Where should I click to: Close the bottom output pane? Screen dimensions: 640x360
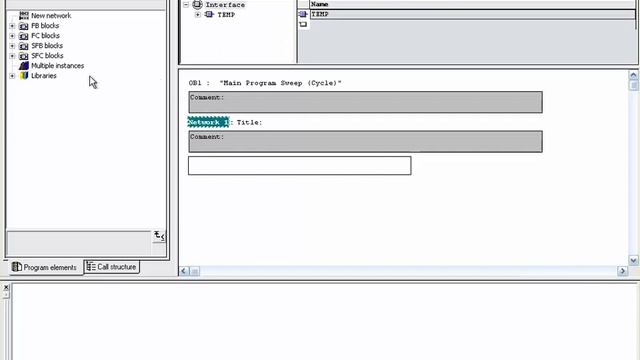tap(6, 287)
